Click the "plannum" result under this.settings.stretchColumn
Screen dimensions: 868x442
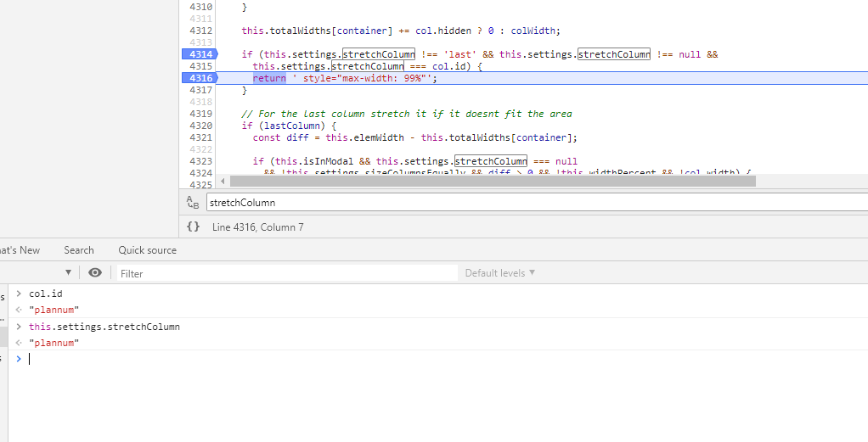tap(54, 343)
